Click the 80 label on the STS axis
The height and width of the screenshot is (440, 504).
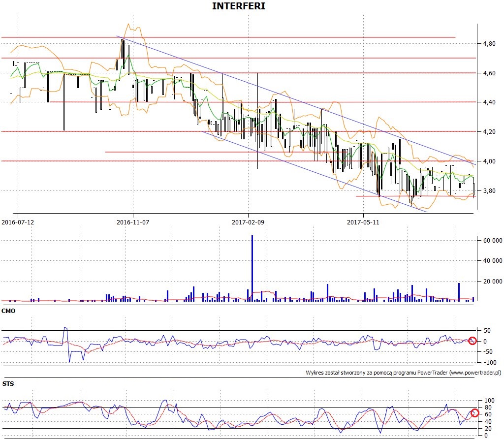point(488,408)
